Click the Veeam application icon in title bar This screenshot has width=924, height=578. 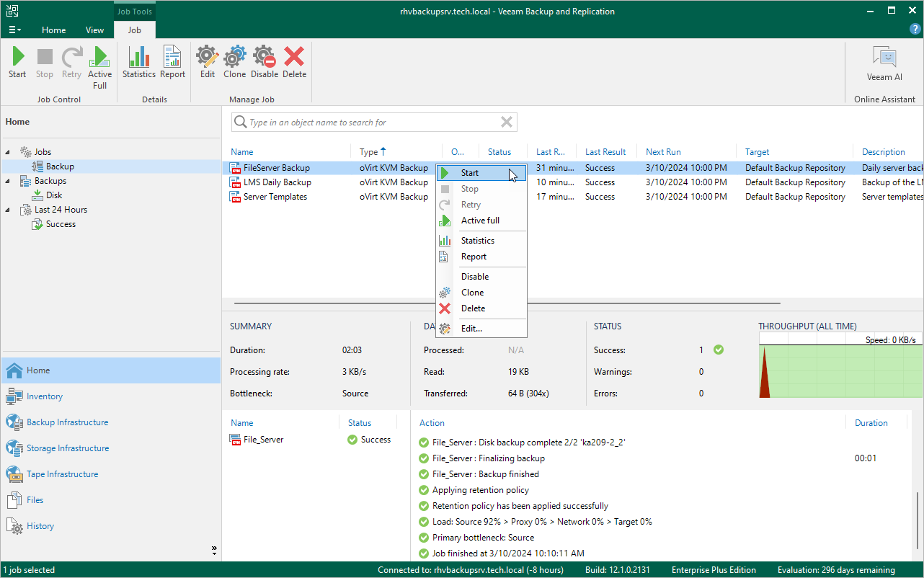(12, 11)
